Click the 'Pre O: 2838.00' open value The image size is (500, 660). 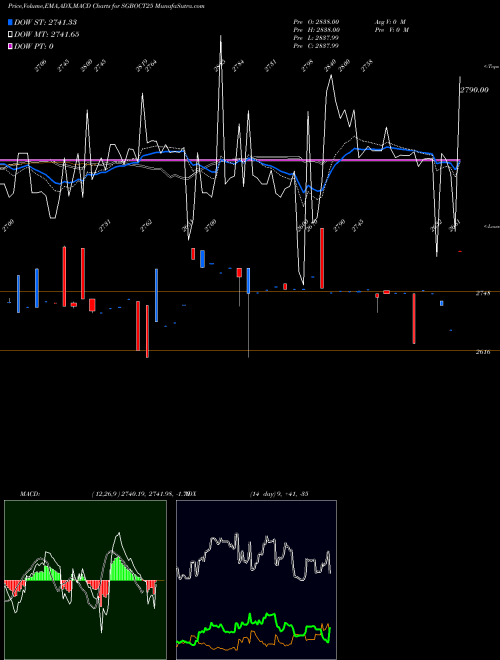pos(316,21)
